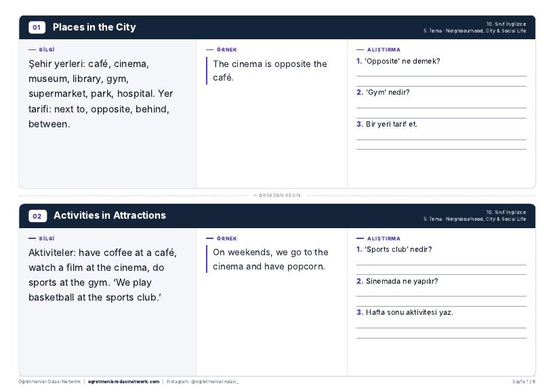Click the 'Sayfa 1 / 6' page indicator
Image resolution: width=555 pixels, height=392 pixels.
click(x=524, y=382)
